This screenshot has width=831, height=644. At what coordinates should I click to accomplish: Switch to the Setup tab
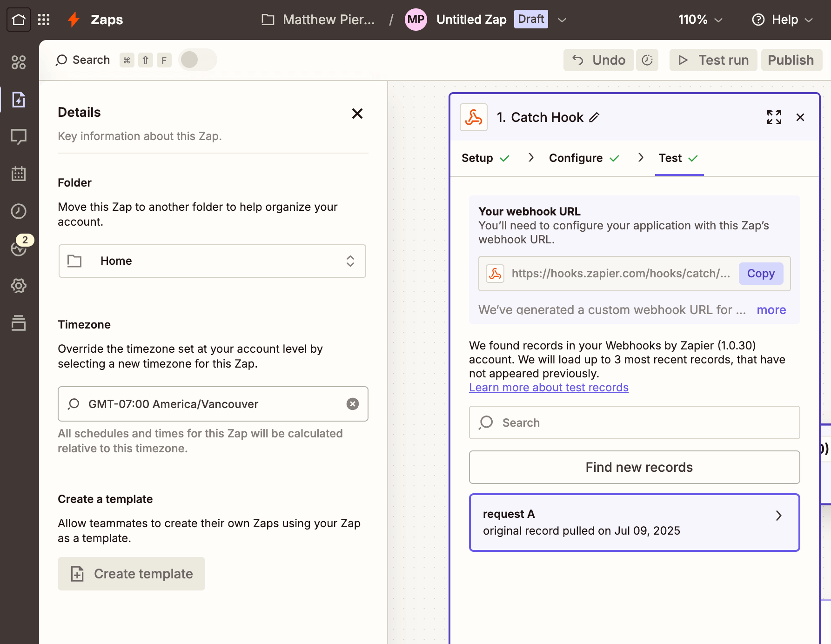pyautogui.click(x=485, y=158)
